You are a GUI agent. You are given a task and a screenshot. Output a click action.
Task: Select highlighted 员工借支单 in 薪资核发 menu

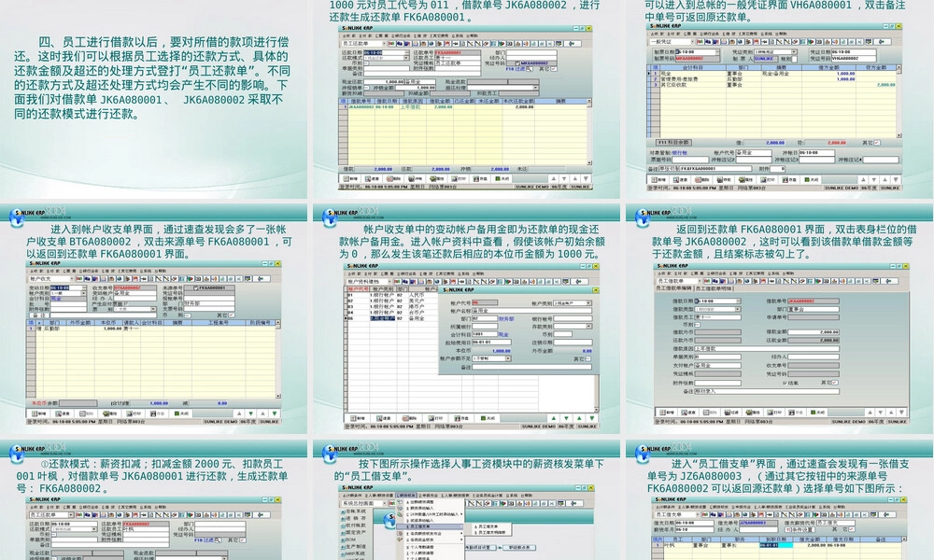pyautogui.click(x=430, y=526)
